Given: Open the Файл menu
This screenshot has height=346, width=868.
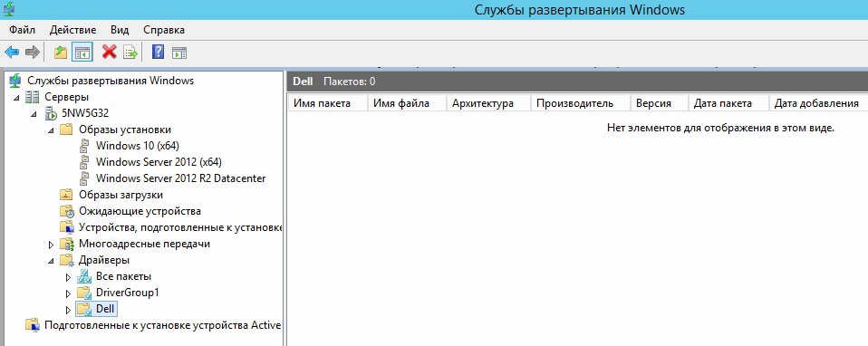Looking at the screenshot, I should click(x=22, y=30).
